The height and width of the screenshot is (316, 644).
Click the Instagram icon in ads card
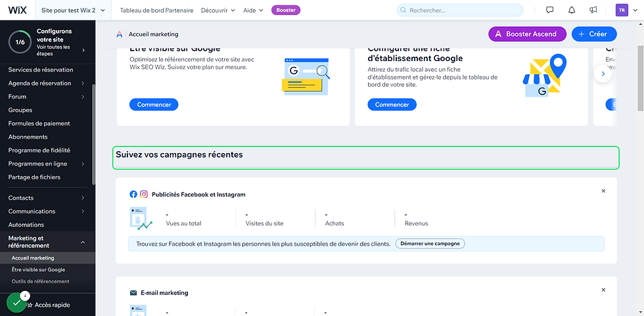[x=144, y=194]
